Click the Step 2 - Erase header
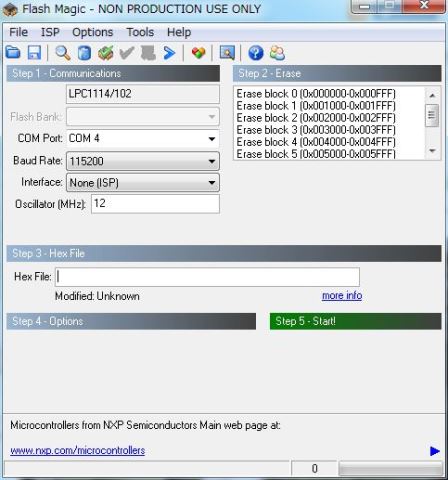Screen dimensions: 448x480 pos(337,73)
